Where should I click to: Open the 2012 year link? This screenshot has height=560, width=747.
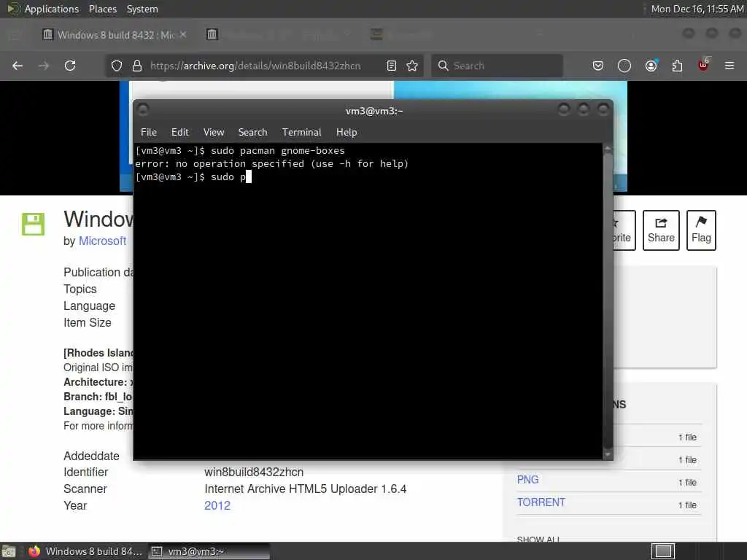[217, 506]
